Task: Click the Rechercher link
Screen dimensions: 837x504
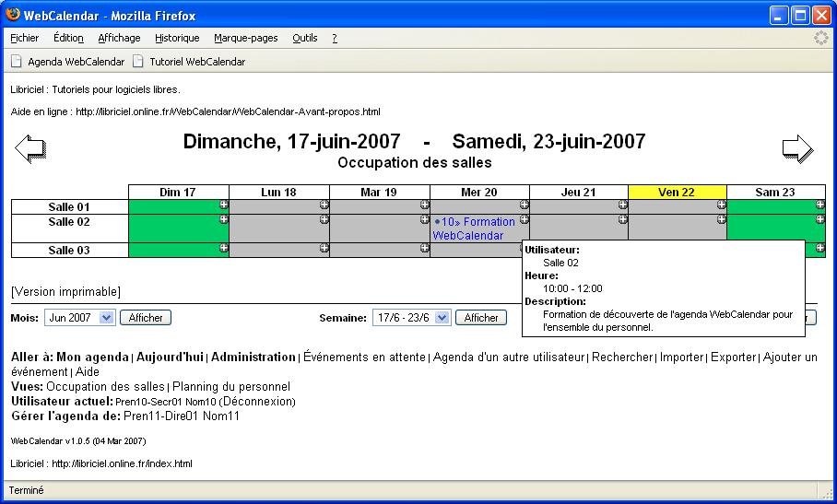Action: click(x=622, y=357)
